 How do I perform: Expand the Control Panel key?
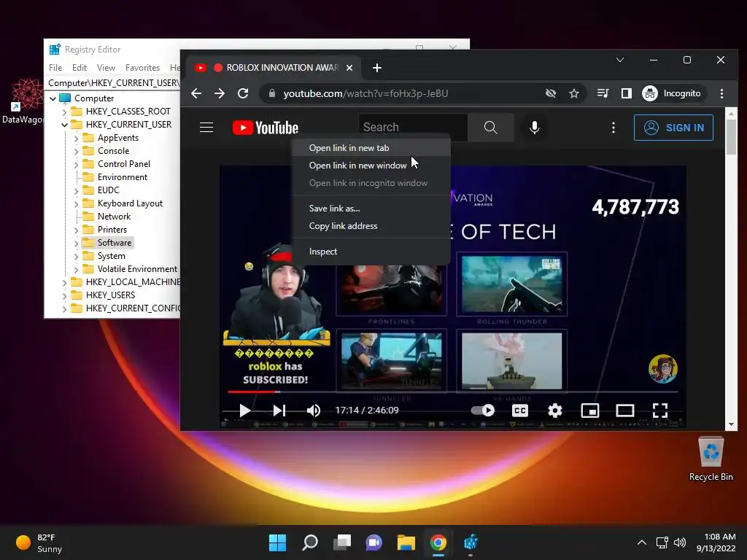tap(76, 164)
